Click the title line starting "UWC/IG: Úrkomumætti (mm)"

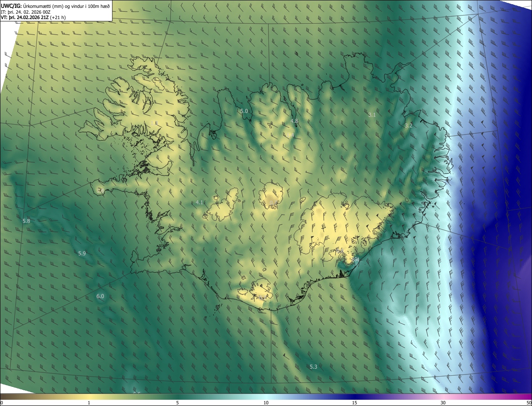pyautogui.click(x=55, y=5)
